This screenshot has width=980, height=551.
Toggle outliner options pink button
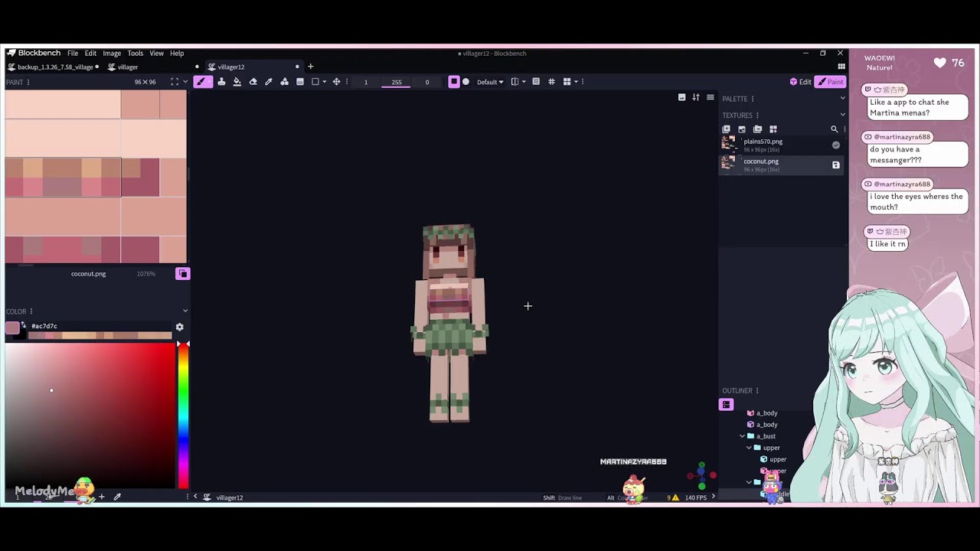pyautogui.click(x=726, y=405)
